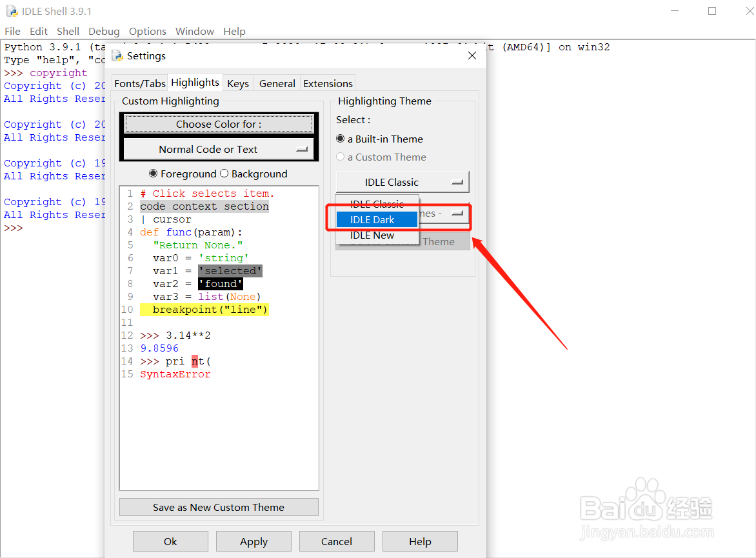
Task: Choose a Built-in Theme option
Action: pyautogui.click(x=341, y=139)
